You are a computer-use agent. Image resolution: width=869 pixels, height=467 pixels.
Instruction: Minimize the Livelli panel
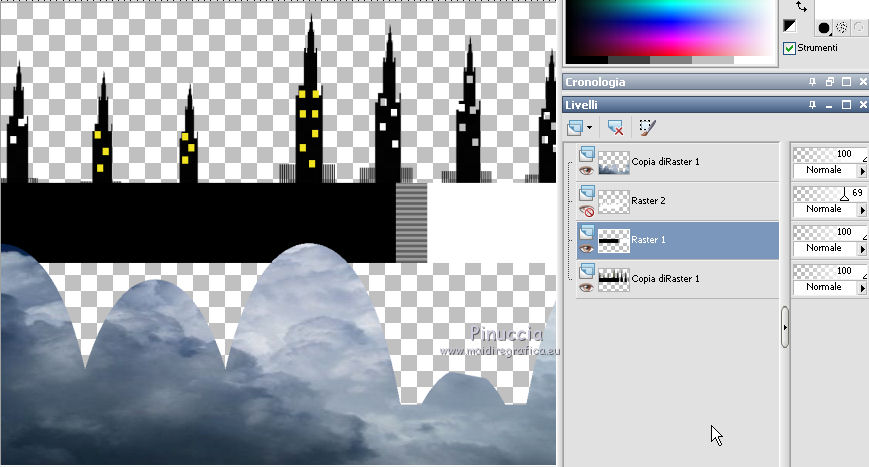830,105
